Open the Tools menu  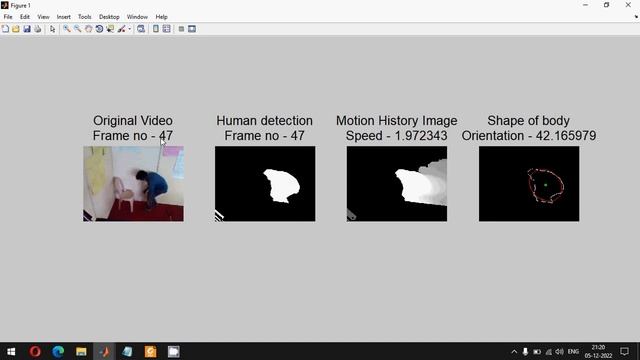click(84, 17)
